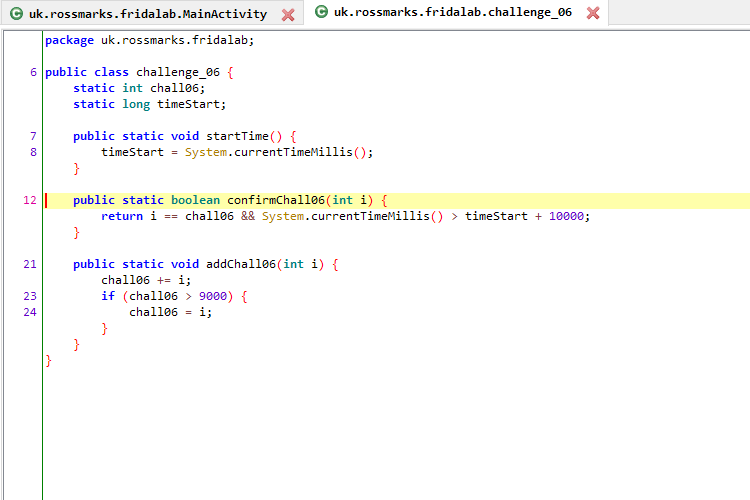Click the class icon on MainActivity tab
750x500 pixels.
(16, 14)
